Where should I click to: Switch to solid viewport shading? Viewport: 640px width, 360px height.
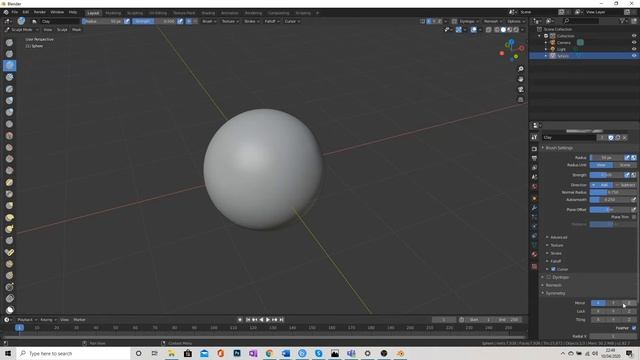503,30
